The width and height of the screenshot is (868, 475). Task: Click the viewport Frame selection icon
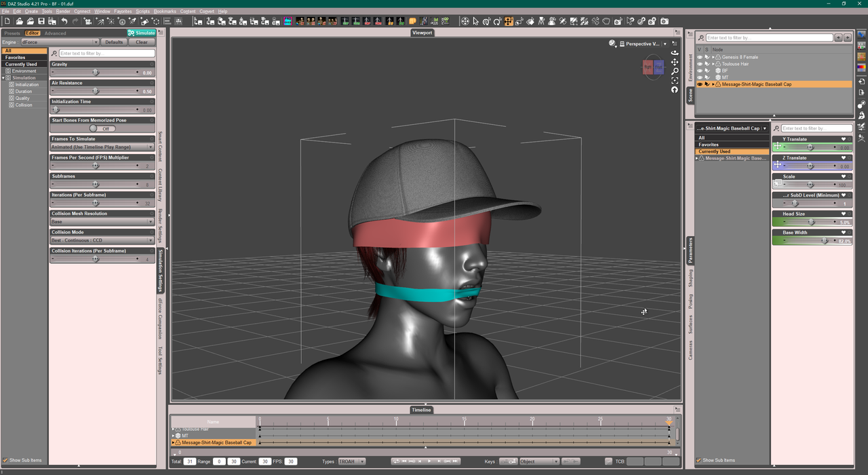point(674,81)
